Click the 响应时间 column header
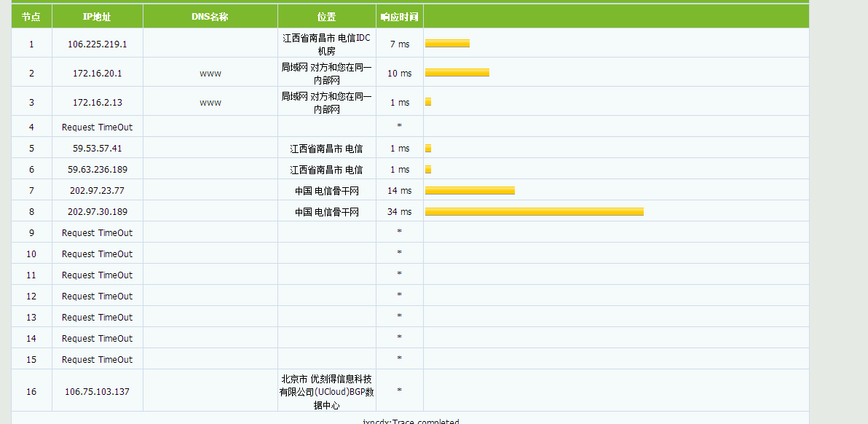Viewport: 868px width, 424px height. coord(399,17)
